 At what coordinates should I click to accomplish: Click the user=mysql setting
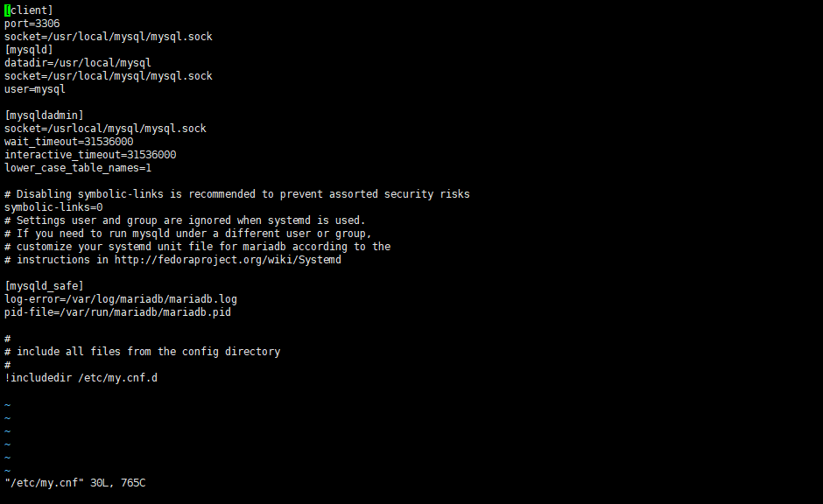[35, 89]
